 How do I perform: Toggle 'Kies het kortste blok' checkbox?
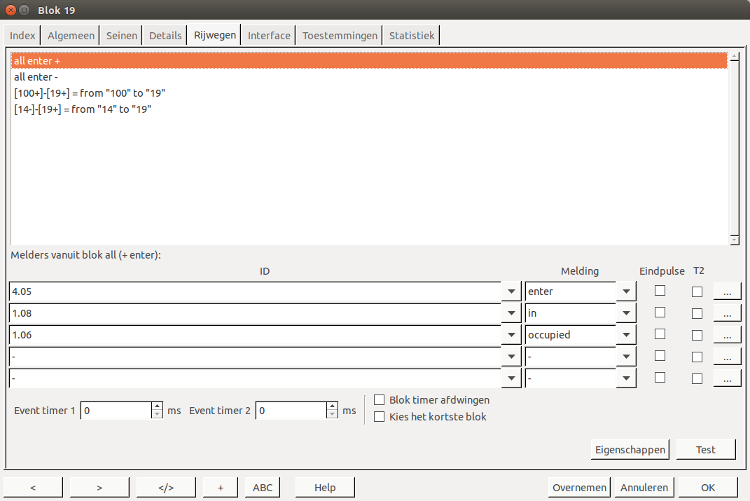[379, 417]
